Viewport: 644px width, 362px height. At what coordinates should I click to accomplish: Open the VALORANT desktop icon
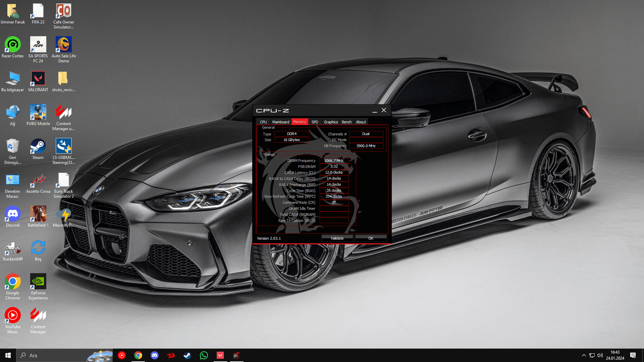38,79
